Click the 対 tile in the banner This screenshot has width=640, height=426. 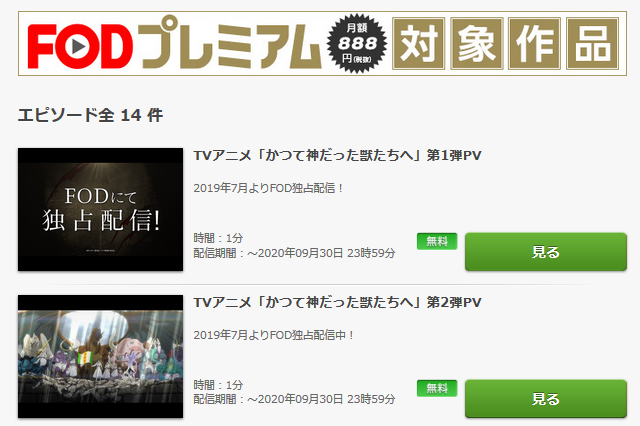(418, 44)
